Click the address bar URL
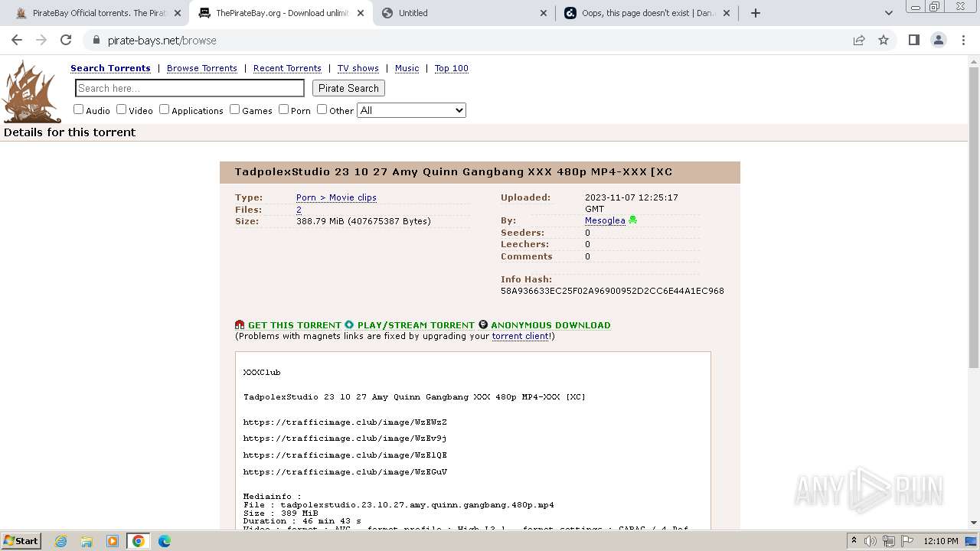This screenshot has width=980, height=551. pos(162,41)
